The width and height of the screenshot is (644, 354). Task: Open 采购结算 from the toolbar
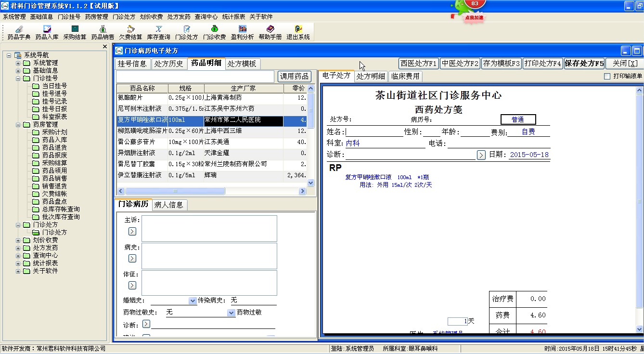tap(75, 33)
